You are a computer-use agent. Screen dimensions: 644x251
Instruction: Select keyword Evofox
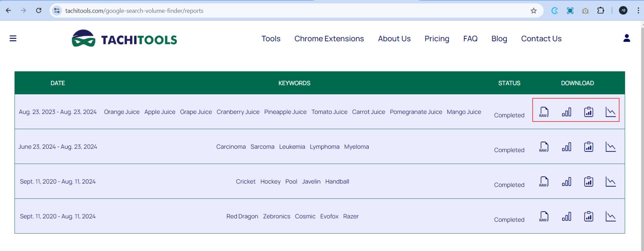[329, 216]
